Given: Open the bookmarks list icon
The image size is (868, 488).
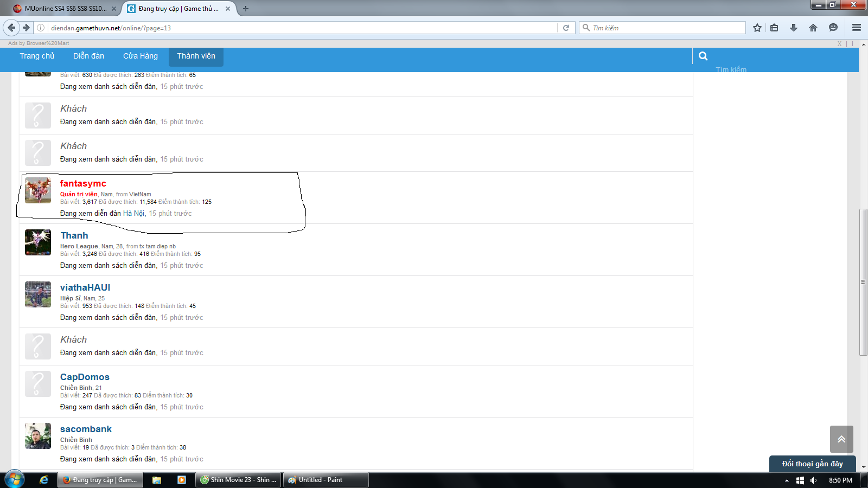Looking at the screenshot, I should [x=774, y=28].
